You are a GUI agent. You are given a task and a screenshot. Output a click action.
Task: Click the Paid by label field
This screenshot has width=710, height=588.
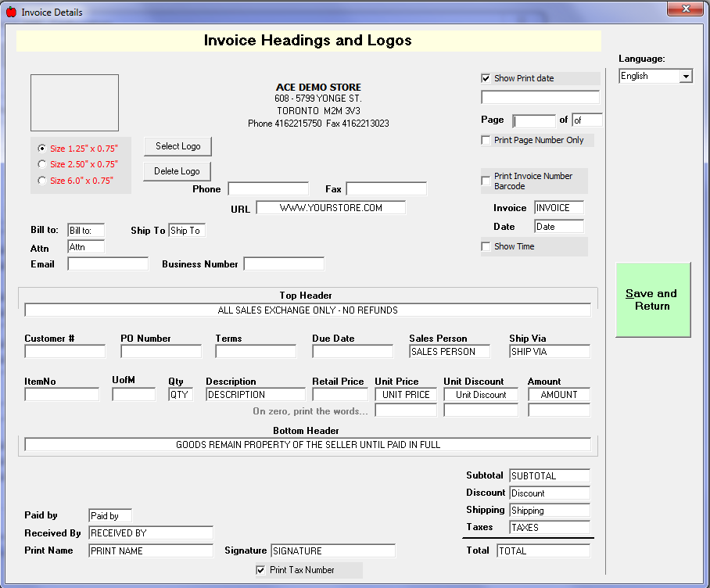point(110,515)
